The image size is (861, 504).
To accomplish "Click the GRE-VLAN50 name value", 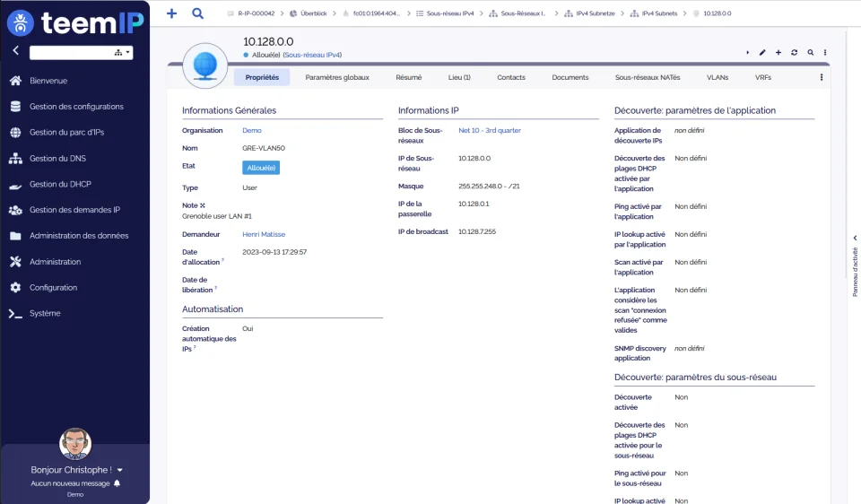I will (x=264, y=148).
